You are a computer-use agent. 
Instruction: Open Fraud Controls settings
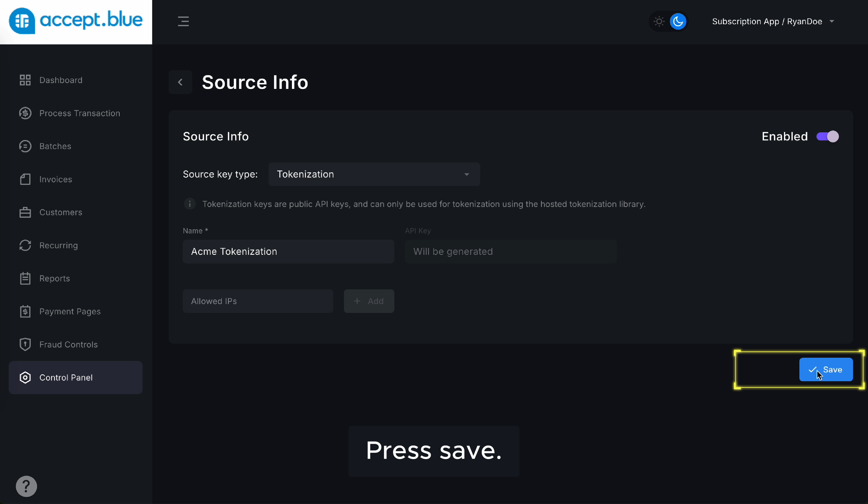pyautogui.click(x=68, y=344)
